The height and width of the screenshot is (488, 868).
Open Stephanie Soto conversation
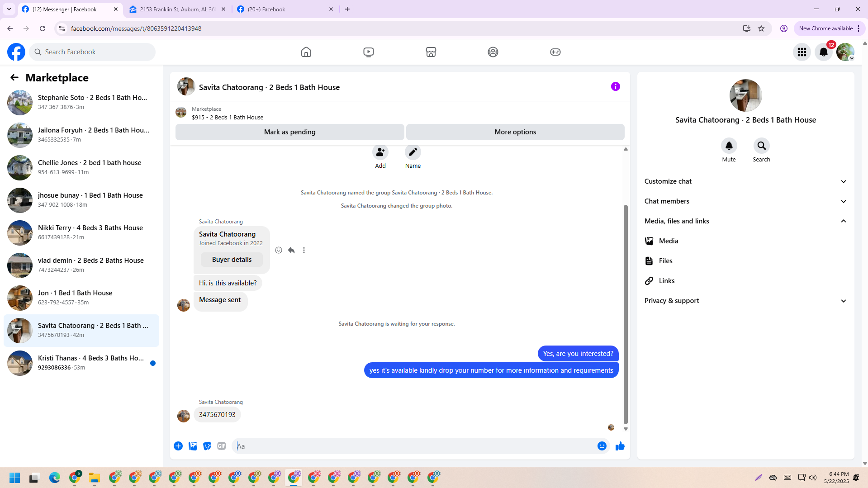pyautogui.click(x=81, y=103)
